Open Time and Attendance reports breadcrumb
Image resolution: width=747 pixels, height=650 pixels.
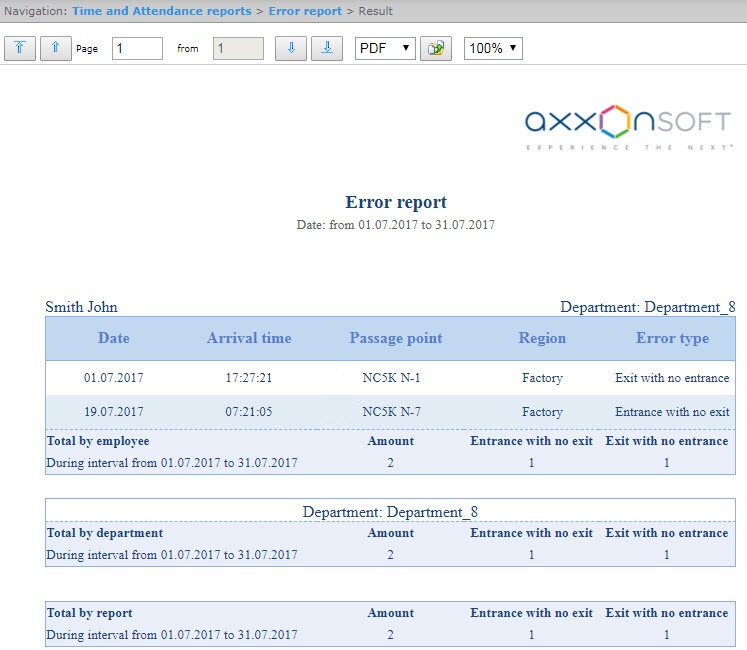[162, 11]
